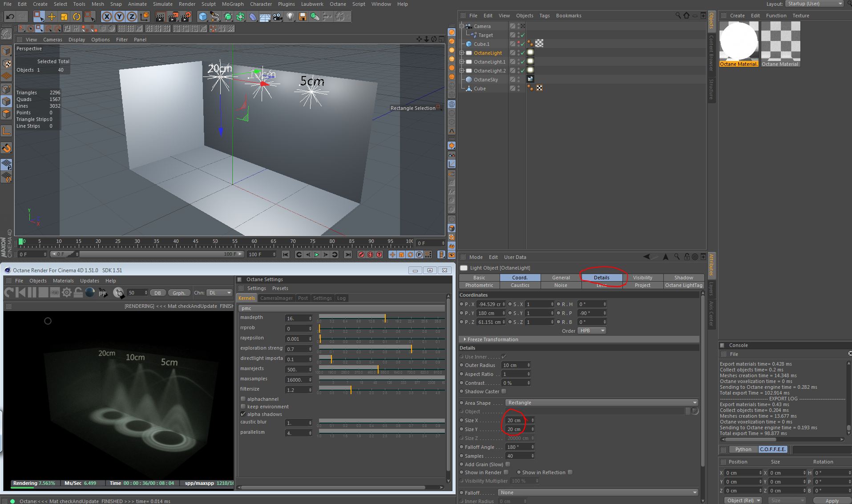This screenshot has height=504, width=852.
Task: Uncheck alpha shadows checkbox
Action: (x=243, y=414)
